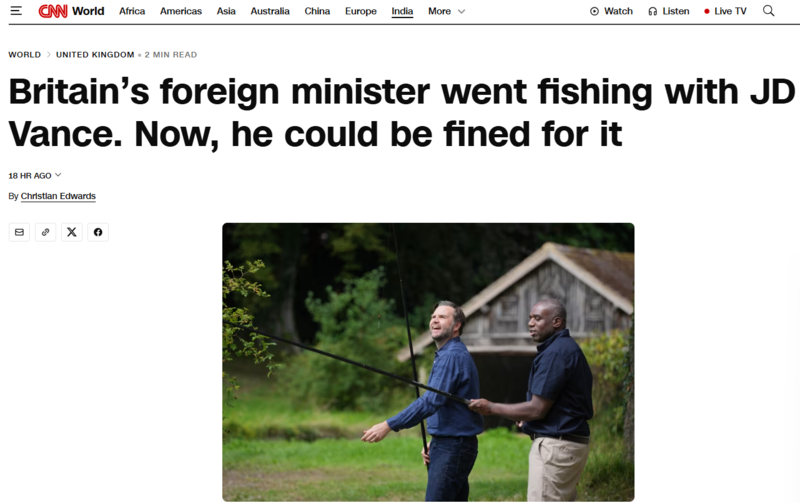Screen dimensions: 800x503
Task: Open the Europe section tab
Action: pos(361,11)
